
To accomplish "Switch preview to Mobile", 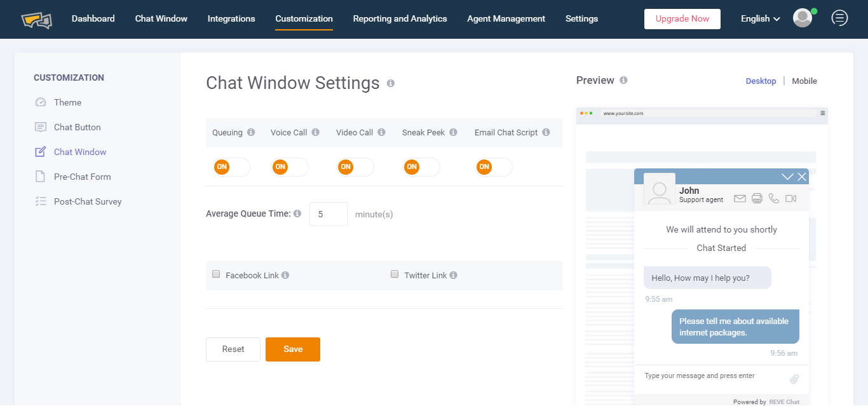I will click(x=804, y=81).
